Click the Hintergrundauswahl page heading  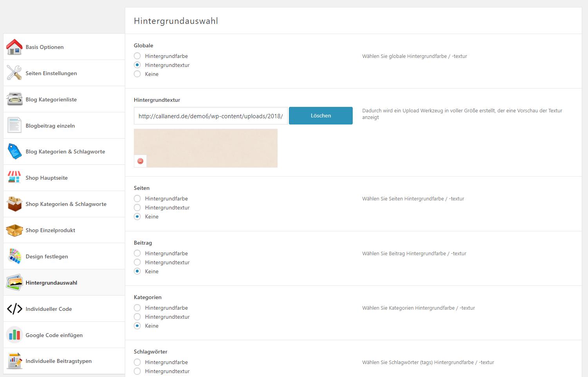click(176, 21)
